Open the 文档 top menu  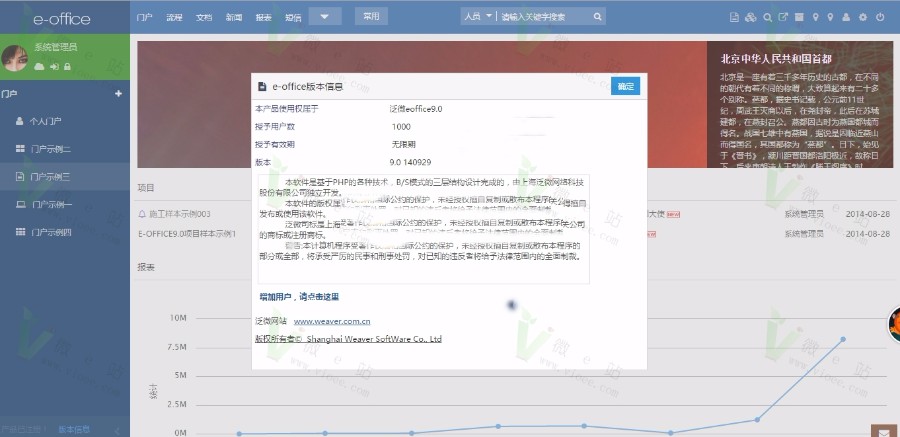tap(204, 17)
